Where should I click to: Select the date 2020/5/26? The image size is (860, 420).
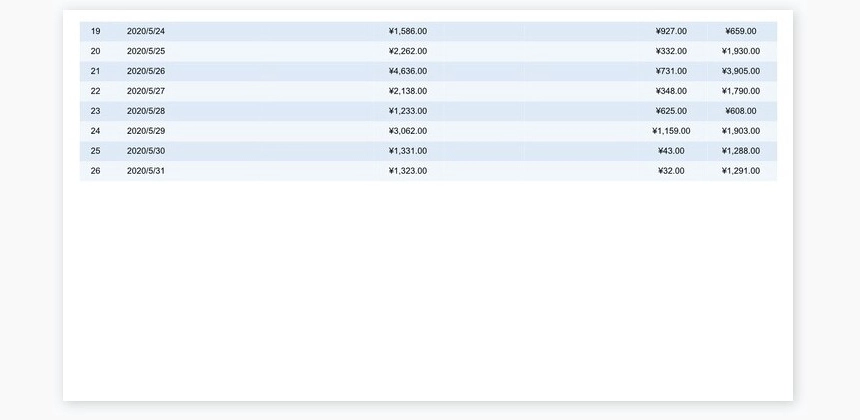(x=146, y=71)
